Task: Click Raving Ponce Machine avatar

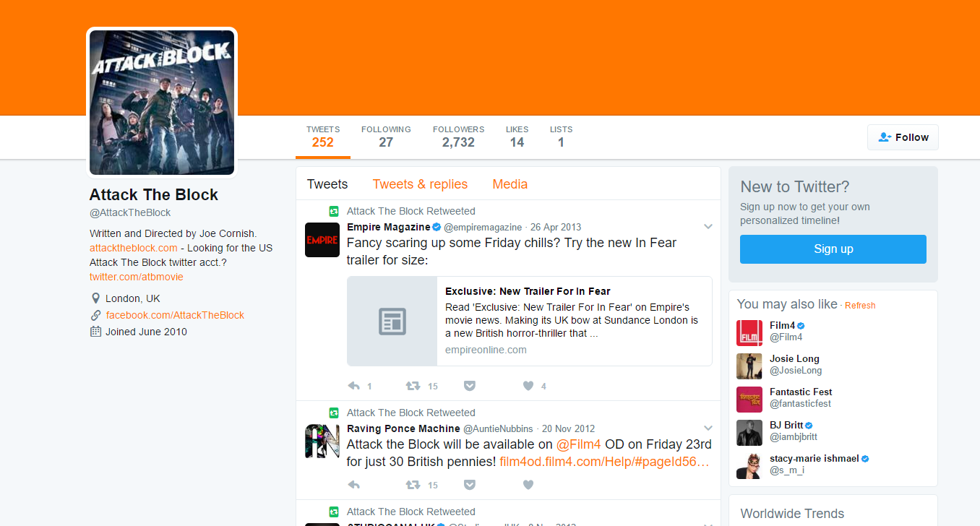Action: tap(322, 441)
